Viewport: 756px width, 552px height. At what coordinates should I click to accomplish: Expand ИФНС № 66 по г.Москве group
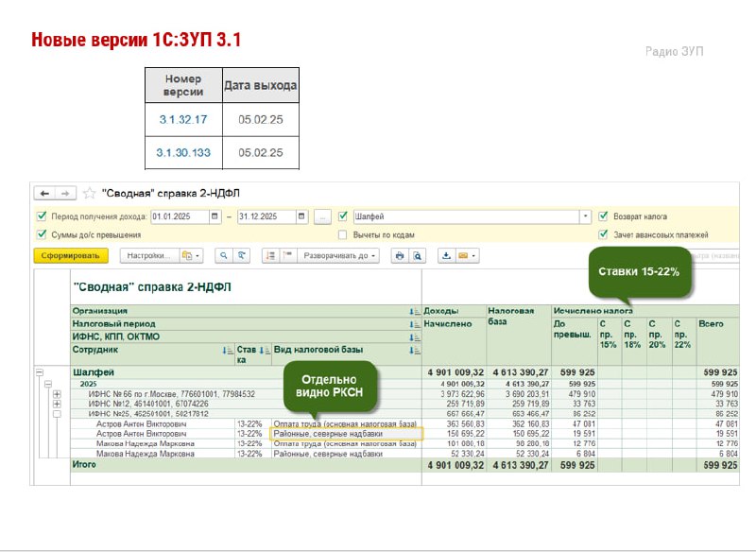57,394
